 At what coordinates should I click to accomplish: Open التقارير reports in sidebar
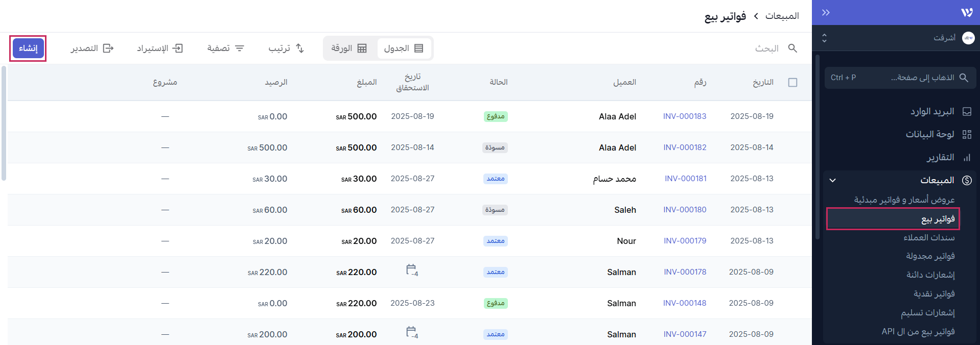click(940, 158)
